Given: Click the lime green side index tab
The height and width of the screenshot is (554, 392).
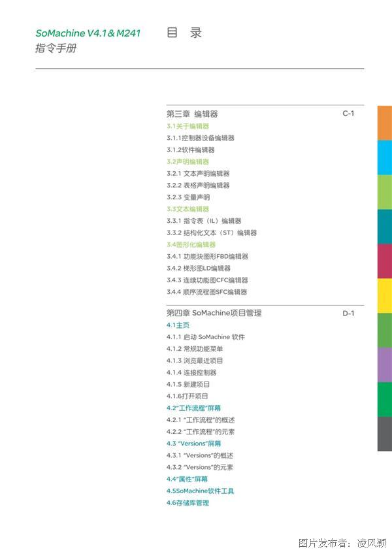Looking at the screenshot, I should tap(385, 192).
